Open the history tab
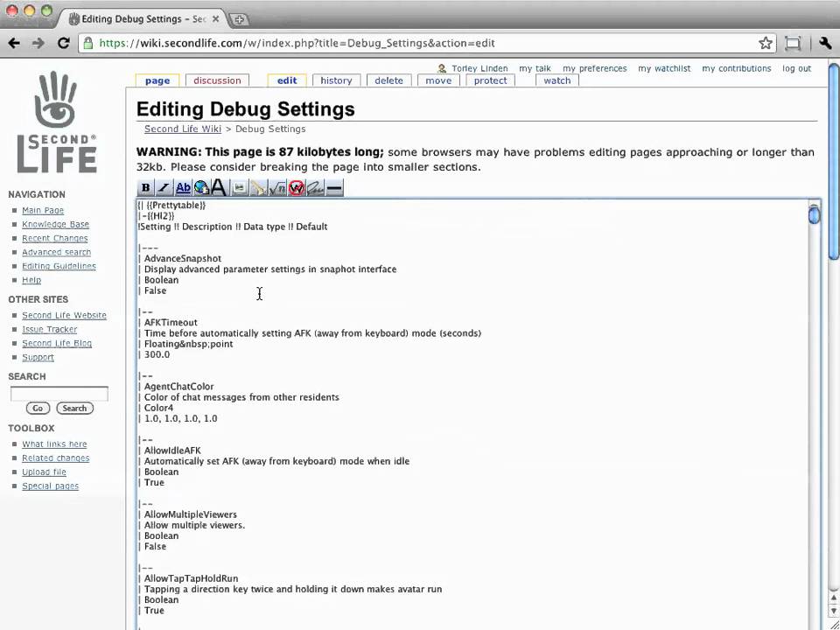The width and height of the screenshot is (840, 630). pyautogui.click(x=336, y=80)
